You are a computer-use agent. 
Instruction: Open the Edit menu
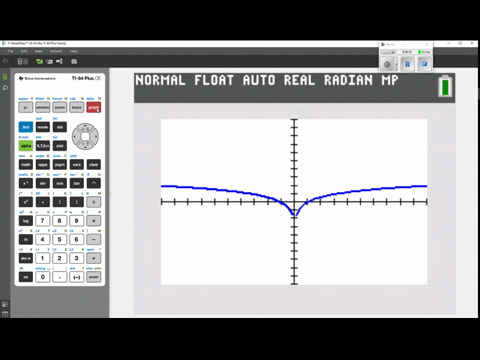click(x=24, y=51)
